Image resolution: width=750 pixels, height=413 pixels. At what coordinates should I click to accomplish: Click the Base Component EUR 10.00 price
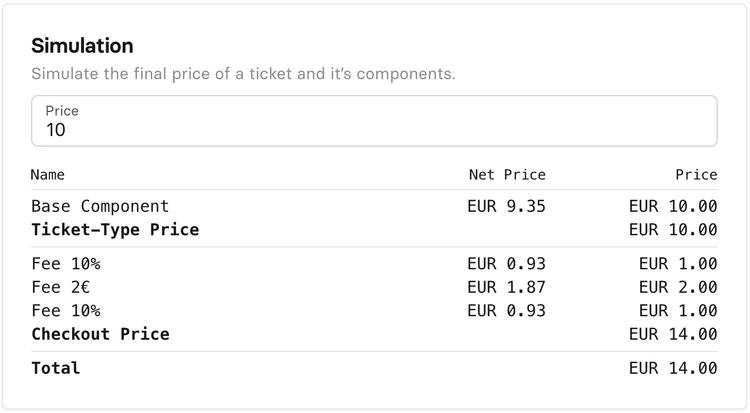point(673,206)
